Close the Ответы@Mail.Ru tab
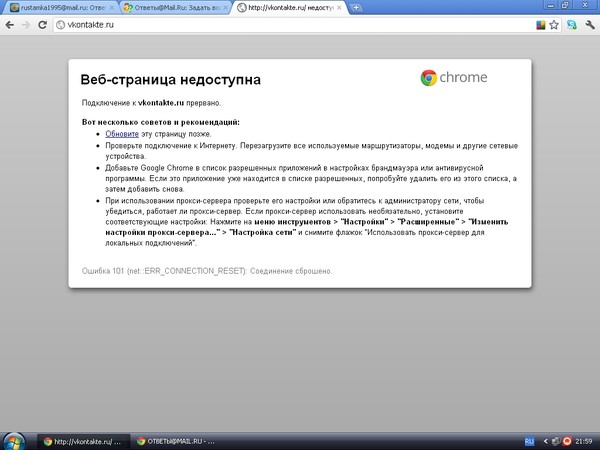This screenshot has height=450, width=600. pyautogui.click(x=226, y=8)
